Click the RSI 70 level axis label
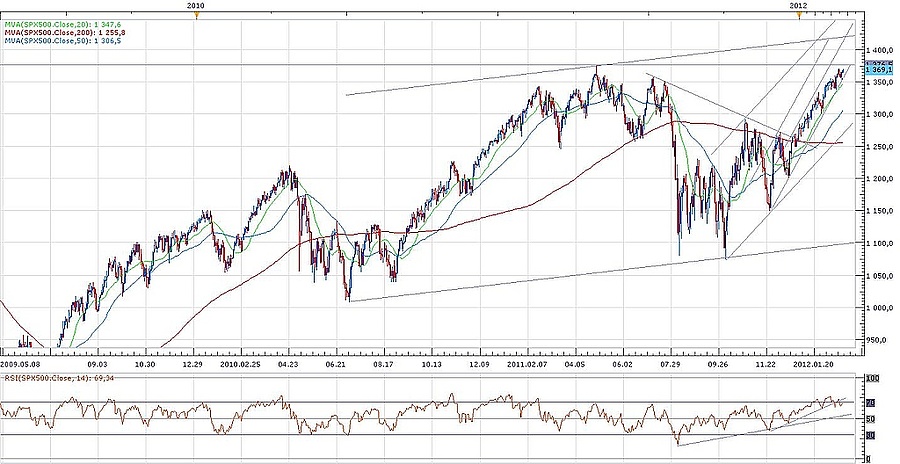Screen dimensions: 900x464 pos(872,402)
